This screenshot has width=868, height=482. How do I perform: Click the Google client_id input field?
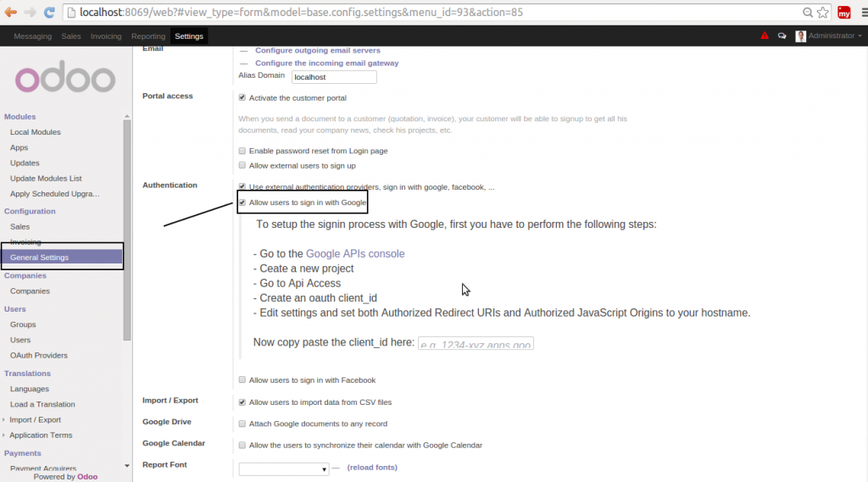tap(476, 343)
